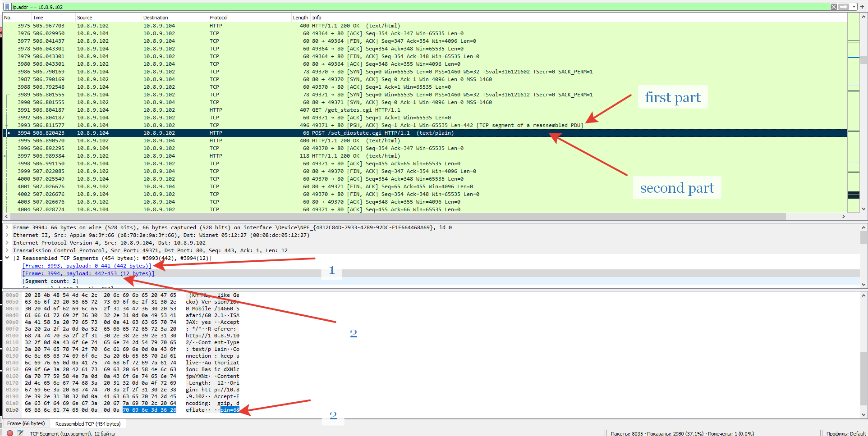Select the Segment count: 2 row
The height and width of the screenshot is (436, 868).
[x=51, y=281]
